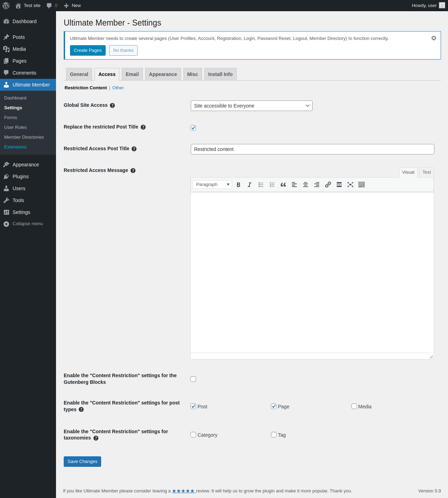Switch to the Email settings tab
Screen dimensions: 448x498
[132, 74]
